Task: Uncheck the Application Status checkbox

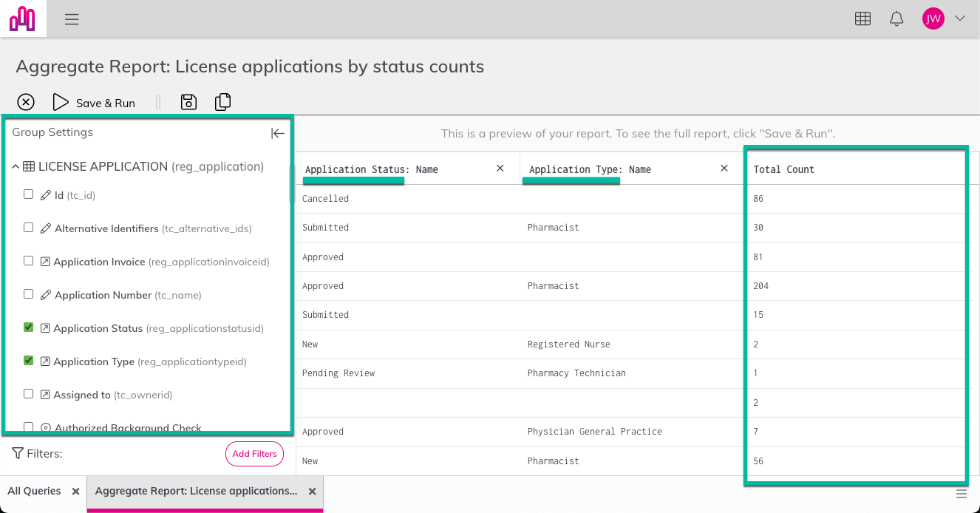Action: (28, 327)
